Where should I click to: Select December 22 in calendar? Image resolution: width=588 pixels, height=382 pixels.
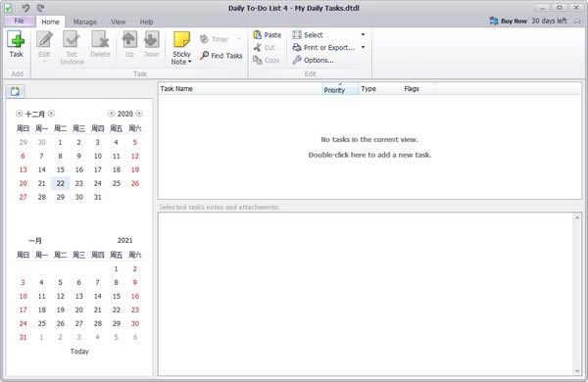[x=61, y=183]
